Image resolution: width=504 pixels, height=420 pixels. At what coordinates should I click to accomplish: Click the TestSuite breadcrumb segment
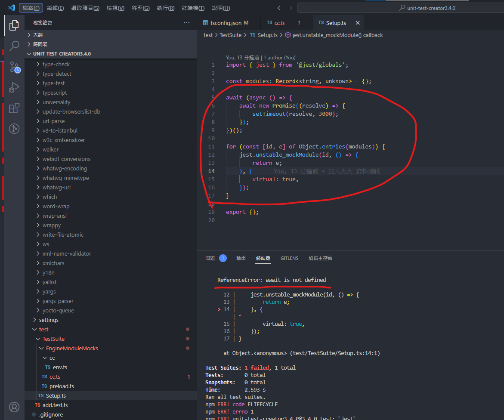tap(230, 35)
